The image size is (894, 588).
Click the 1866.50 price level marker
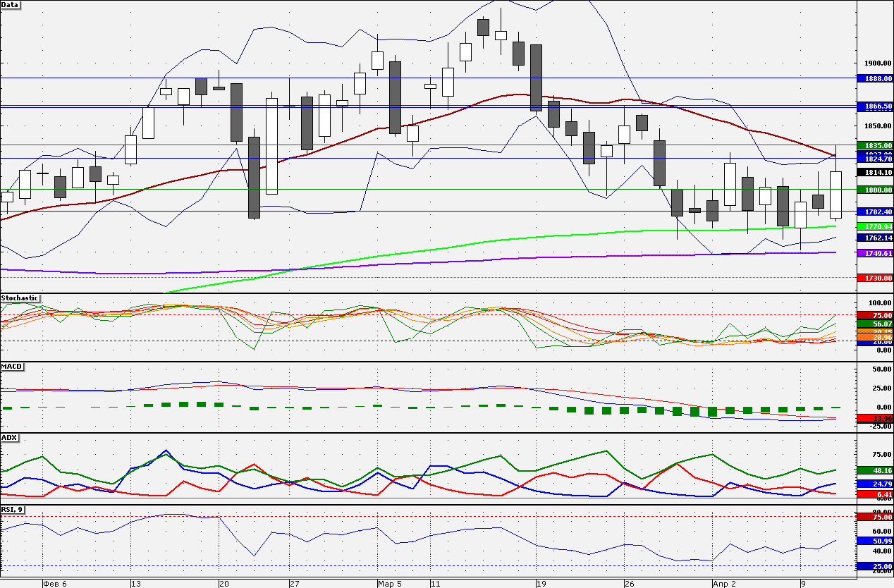[875, 106]
